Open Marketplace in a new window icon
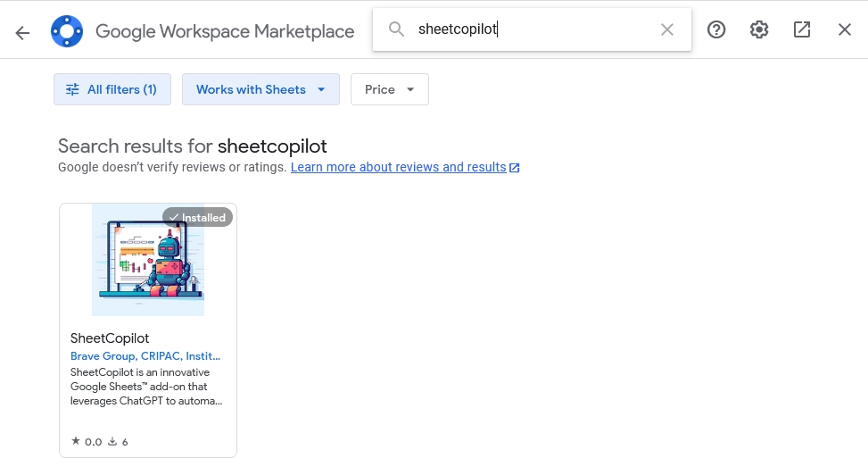Image resolution: width=868 pixels, height=467 pixels. [x=802, y=29]
